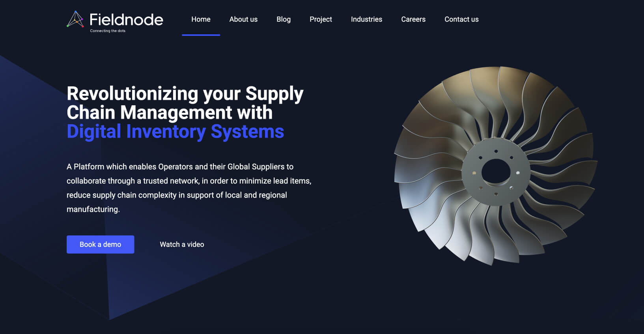
Task: Click the "Revolutionizing your Supply" headline
Action: 185,94
